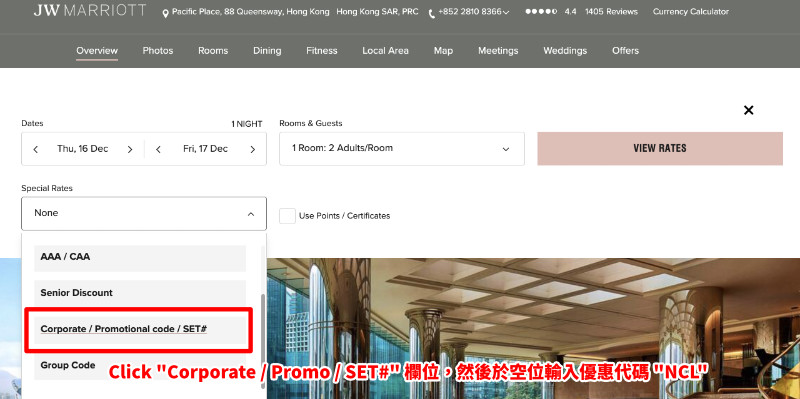Advance check-in date past Thu, 16 Dec

pos(130,149)
